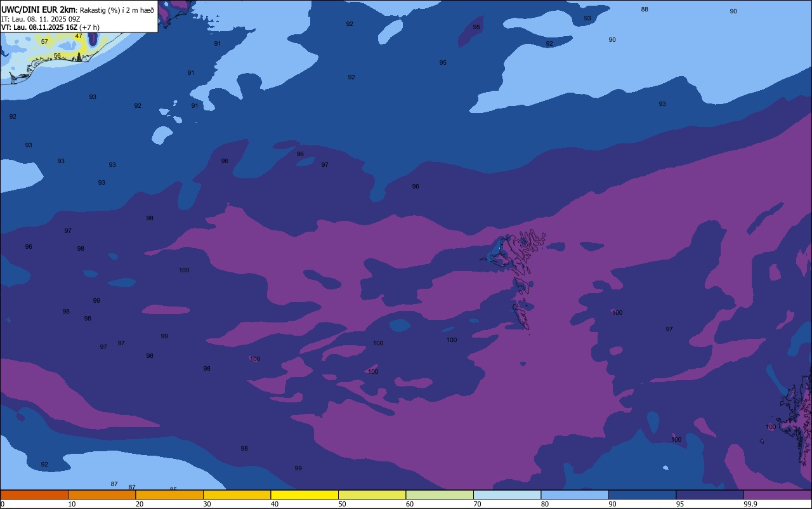Screen dimensions: 812x509
Task: Click the 0–10 dark orange legend swatch
Action: tap(34, 494)
